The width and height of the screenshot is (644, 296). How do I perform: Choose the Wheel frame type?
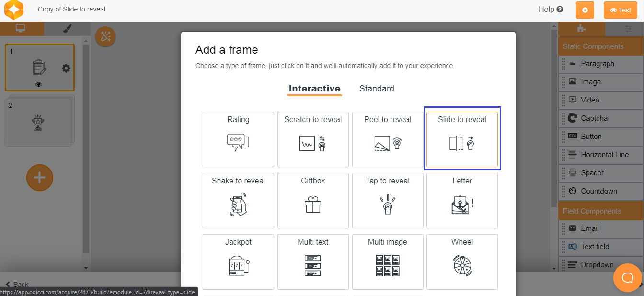point(462,262)
